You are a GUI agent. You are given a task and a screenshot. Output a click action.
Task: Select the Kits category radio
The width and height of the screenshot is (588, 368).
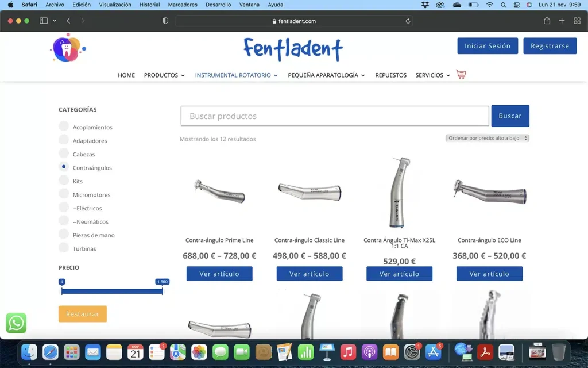(64, 179)
